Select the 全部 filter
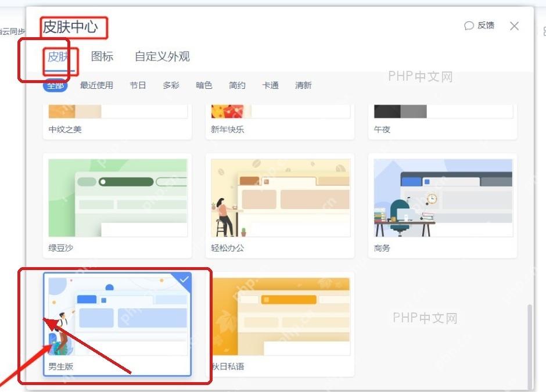This screenshot has height=392, width=546. point(55,85)
